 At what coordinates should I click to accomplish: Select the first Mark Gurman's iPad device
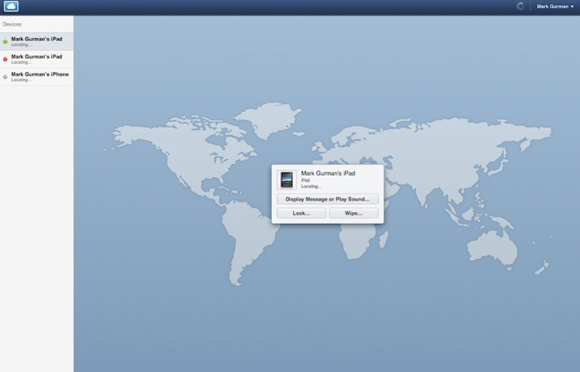37,41
